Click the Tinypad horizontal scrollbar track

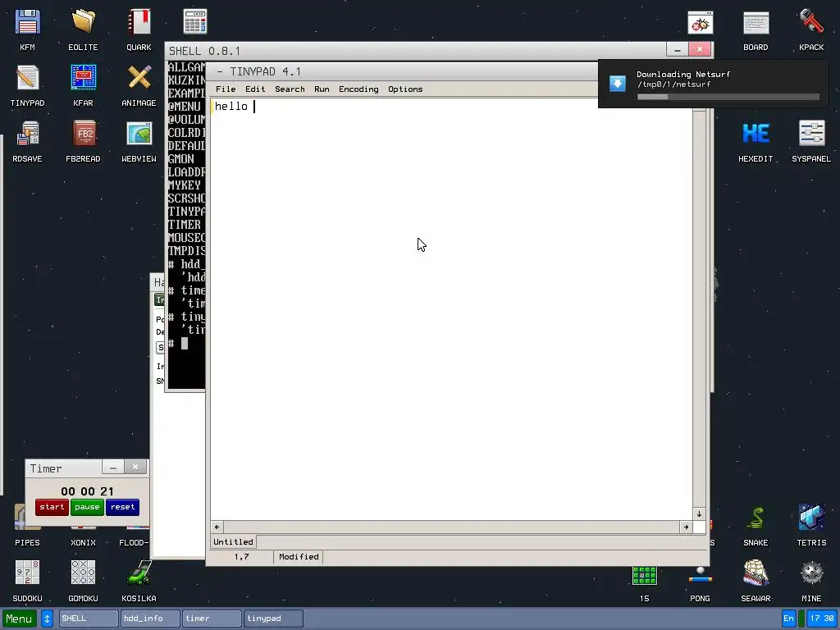click(452, 527)
